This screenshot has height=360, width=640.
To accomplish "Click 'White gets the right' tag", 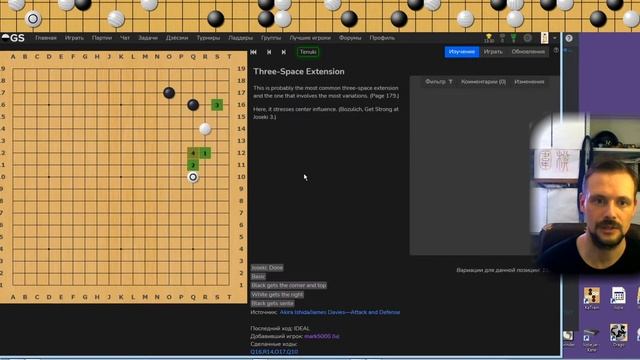I will pyautogui.click(x=277, y=295).
